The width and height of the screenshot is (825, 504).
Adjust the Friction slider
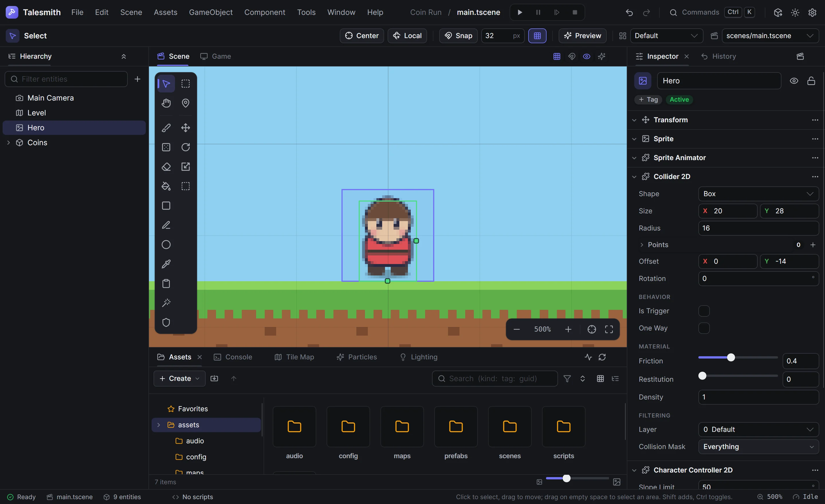[x=738, y=358]
